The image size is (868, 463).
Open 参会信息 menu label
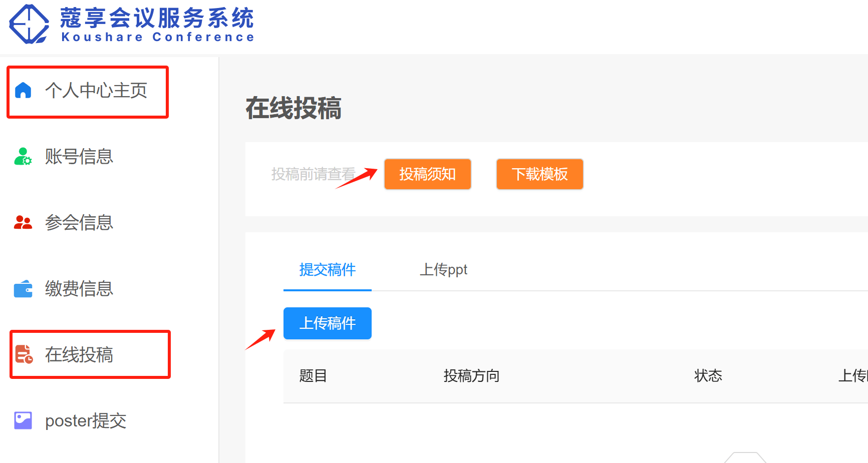(79, 223)
